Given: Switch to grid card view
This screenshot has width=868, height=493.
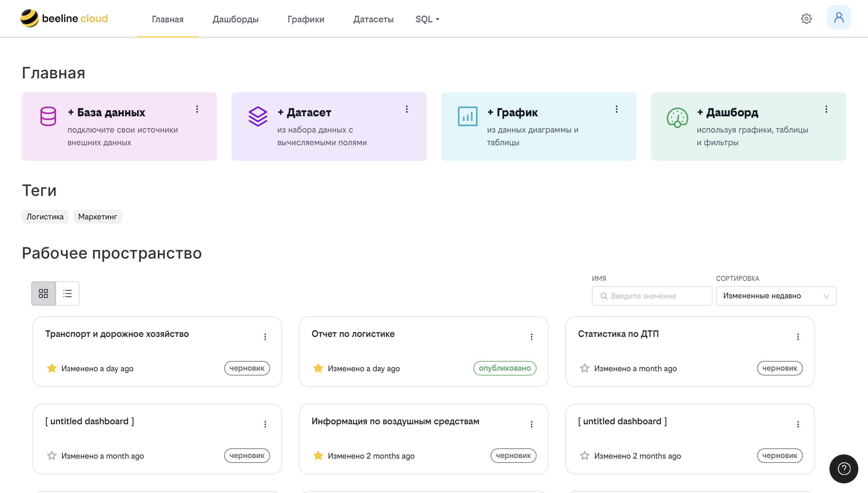Looking at the screenshot, I should 43,293.
